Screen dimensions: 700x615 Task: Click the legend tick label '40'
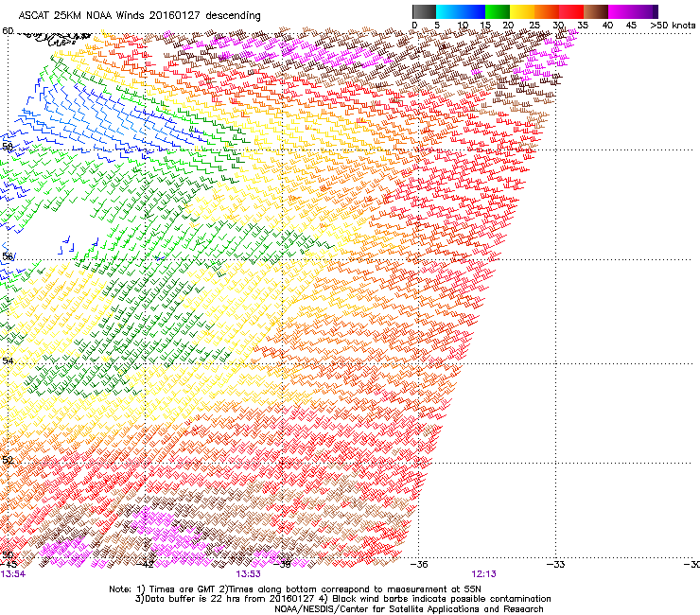[608, 26]
